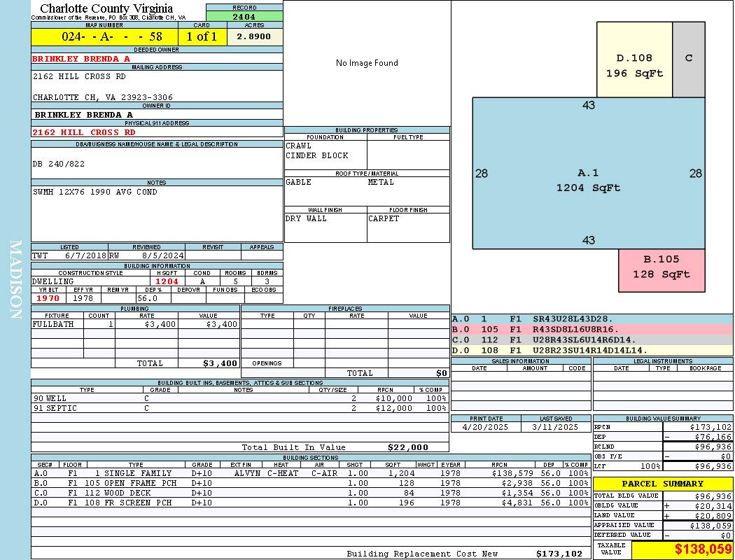This screenshot has width=735, height=560.
Task: Click listed date 6/7/2018
Action: tap(85, 255)
